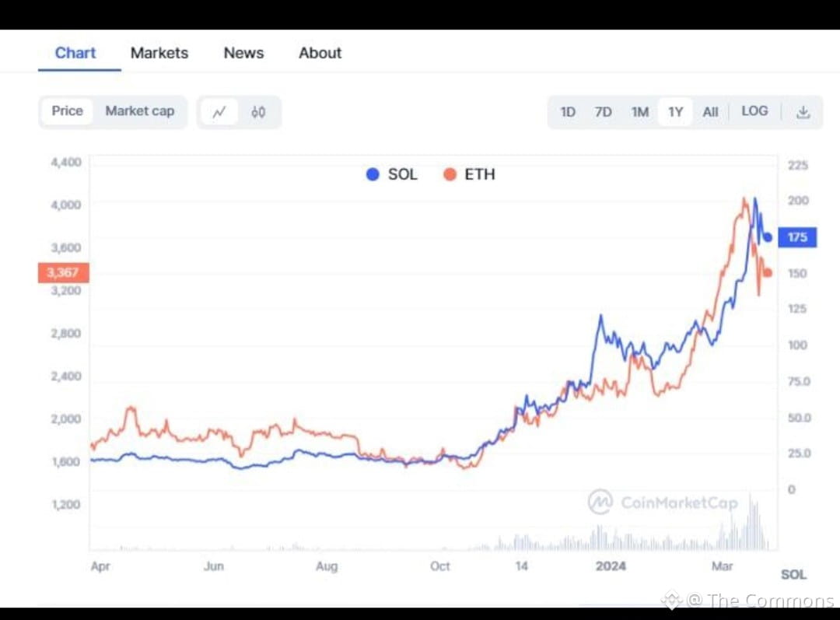Screen dimensions: 840x620
Task: Click the download chart icon
Action: (x=803, y=112)
